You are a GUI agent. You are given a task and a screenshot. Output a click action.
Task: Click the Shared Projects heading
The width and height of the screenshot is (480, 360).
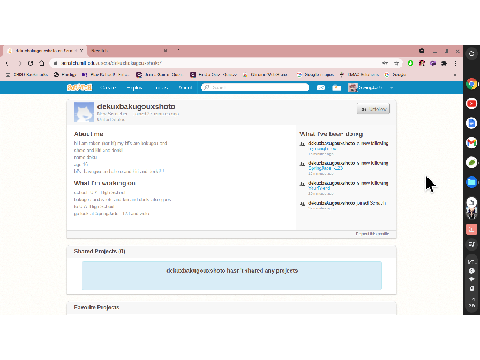tap(99, 251)
